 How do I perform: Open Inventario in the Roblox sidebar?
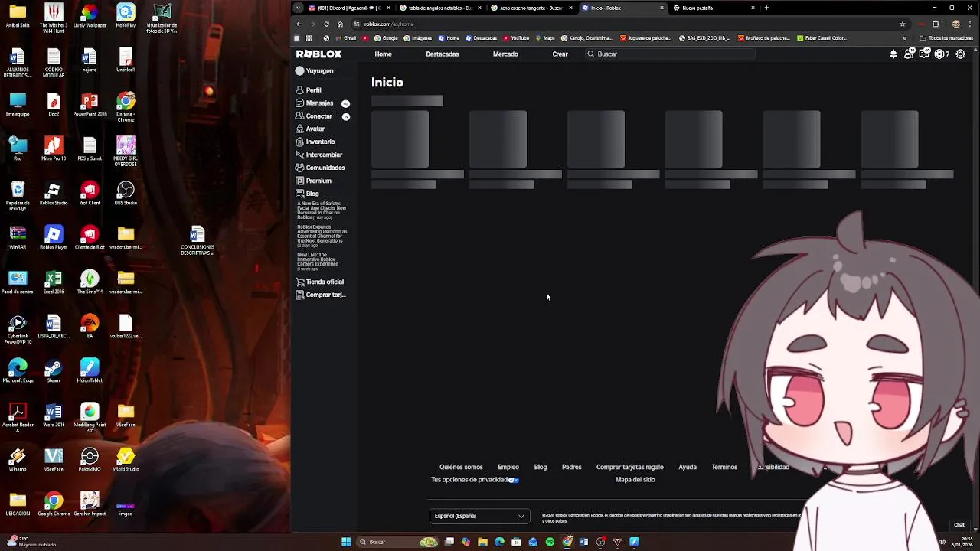coord(315,142)
